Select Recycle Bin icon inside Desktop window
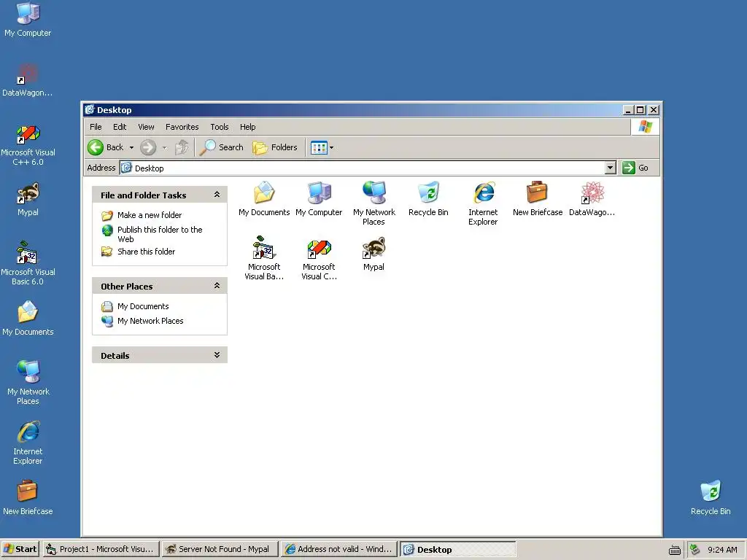This screenshot has width=747, height=560. [428, 198]
